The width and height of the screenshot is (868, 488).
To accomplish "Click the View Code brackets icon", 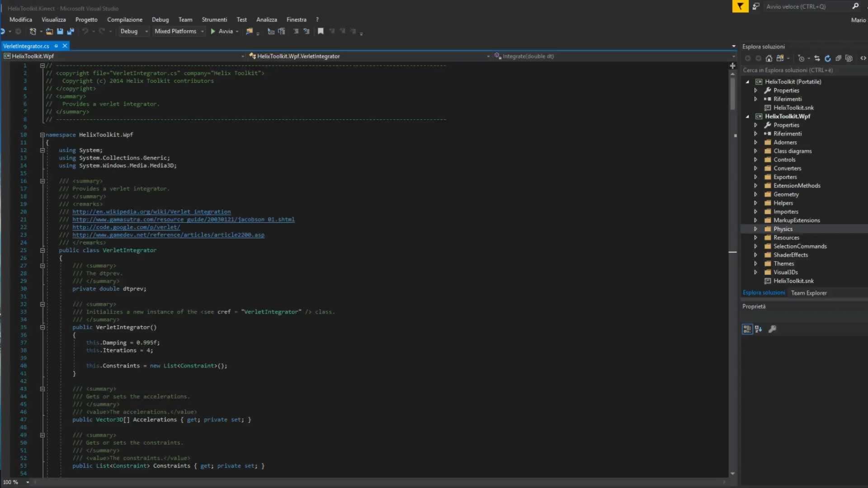I will pyautogui.click(x=863, y=58).
